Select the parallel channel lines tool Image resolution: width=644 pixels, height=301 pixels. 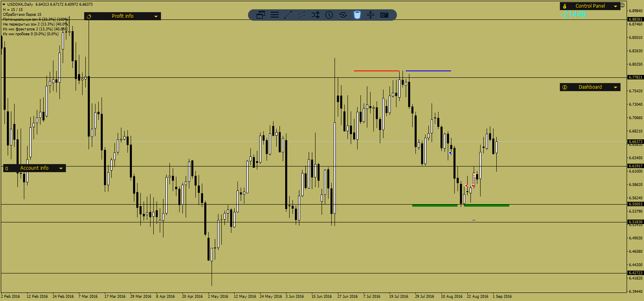coord(302,15)
